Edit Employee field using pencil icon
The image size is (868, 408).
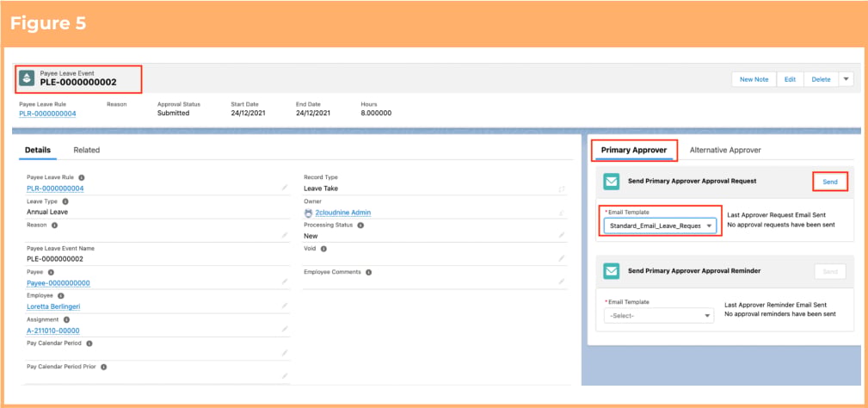tap(285, 306)
